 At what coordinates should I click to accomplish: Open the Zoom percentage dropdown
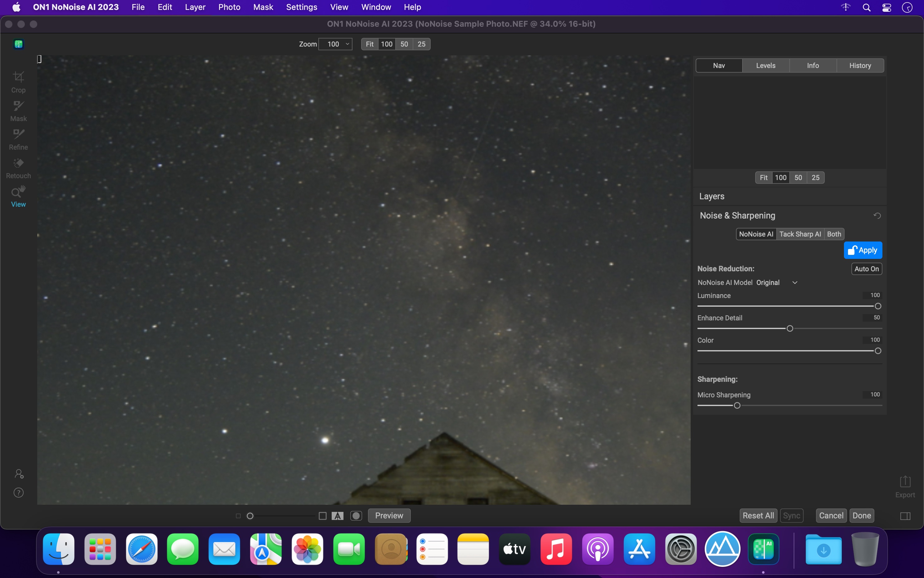(x=335, y=44)
